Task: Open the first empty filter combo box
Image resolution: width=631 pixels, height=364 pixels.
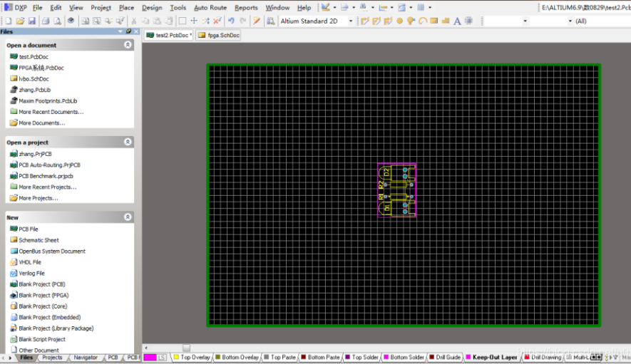Action: click(x=506, y=21)
